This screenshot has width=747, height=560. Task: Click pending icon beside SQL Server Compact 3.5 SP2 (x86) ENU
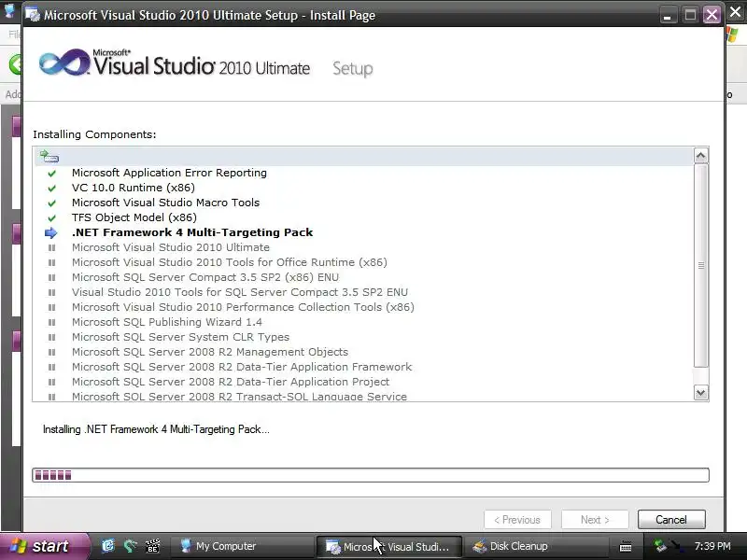click(52, 277)
